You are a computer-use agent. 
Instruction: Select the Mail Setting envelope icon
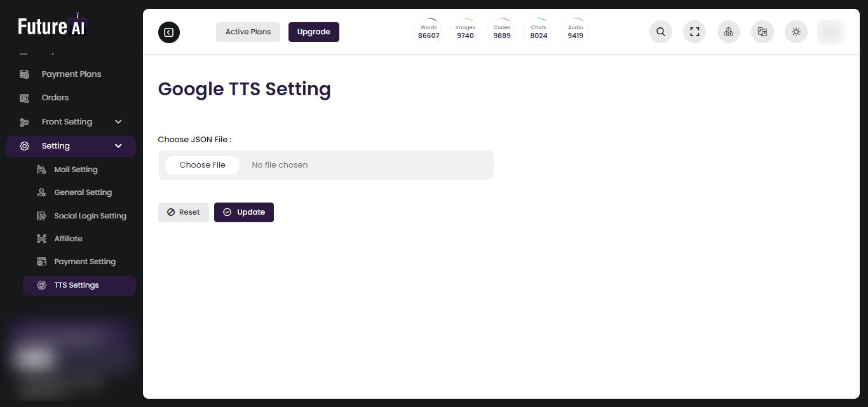click(41, 169)
